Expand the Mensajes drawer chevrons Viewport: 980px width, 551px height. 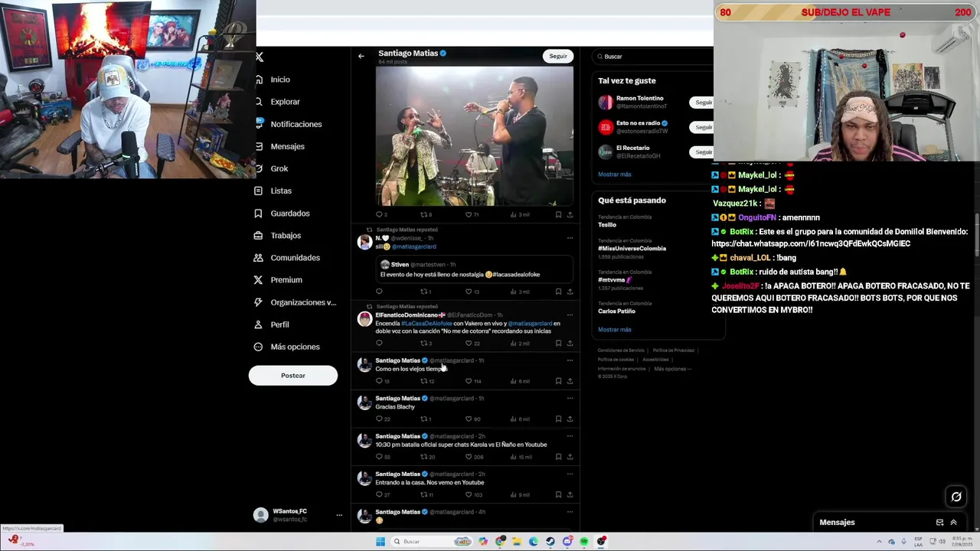953,523
